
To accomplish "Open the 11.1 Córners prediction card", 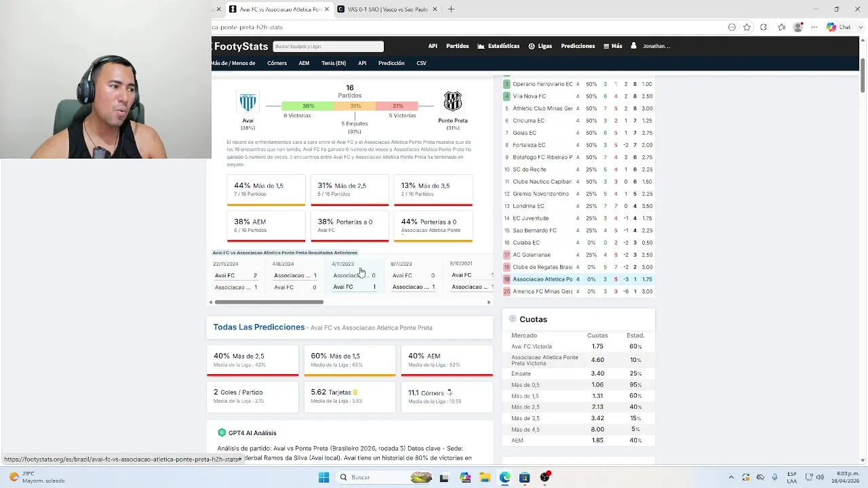I will (447, 396).
